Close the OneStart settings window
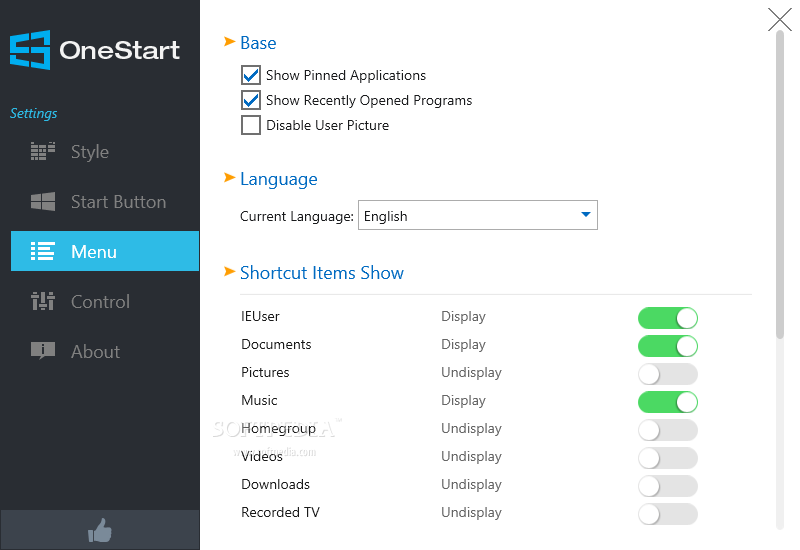 tap(780, 19)
